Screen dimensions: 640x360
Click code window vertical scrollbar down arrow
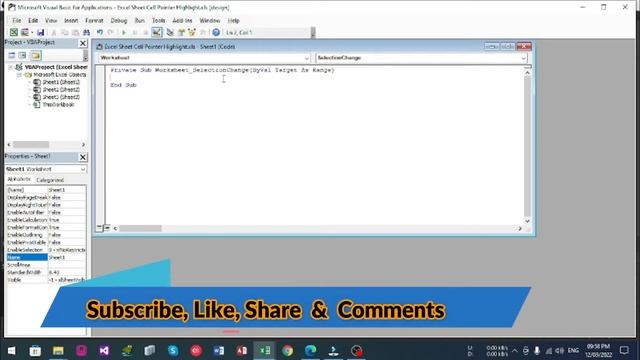pyautogui.click(x=527, y=221)
